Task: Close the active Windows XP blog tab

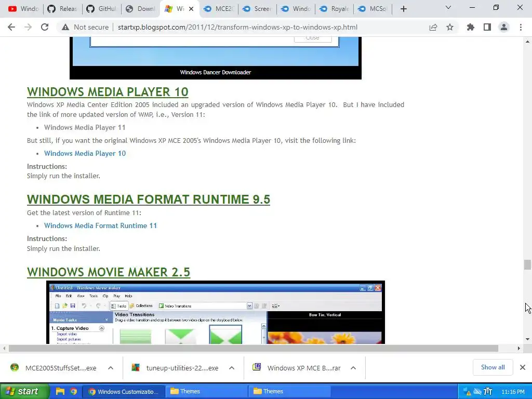Action: tap(191, 9)
